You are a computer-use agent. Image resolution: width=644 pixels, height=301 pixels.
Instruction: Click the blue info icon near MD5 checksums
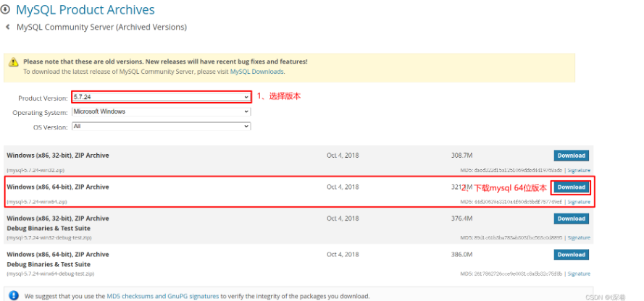point(14,296)
